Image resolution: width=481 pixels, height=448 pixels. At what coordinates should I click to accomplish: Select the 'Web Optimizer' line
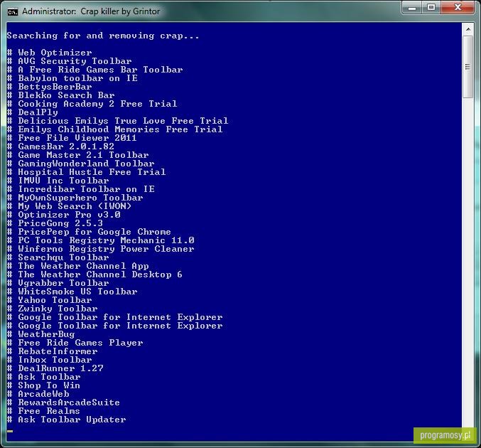point(49,53)
